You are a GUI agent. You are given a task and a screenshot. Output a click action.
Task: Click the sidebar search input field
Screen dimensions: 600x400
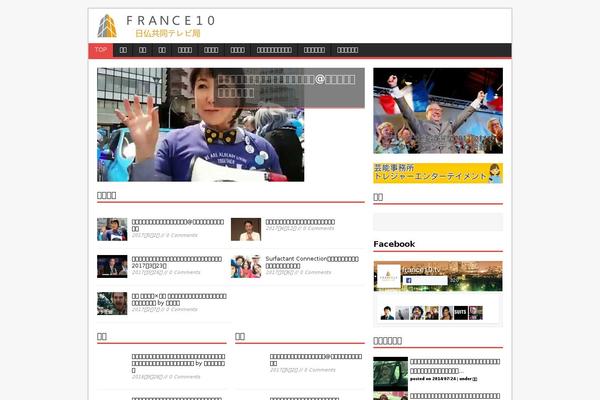[x=438, y=222]
